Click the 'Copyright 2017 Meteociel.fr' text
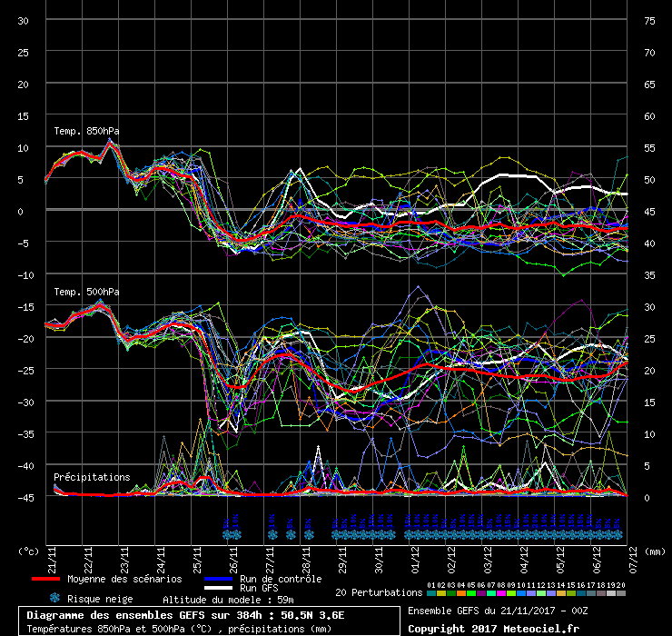The height and width of the screenshot is (636, 672). [493, 628]
